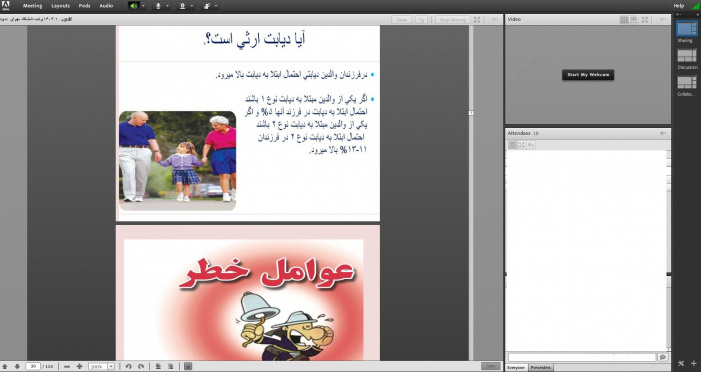Open the Help menu
Screen dimensions: 701x372
click(679, 6)
